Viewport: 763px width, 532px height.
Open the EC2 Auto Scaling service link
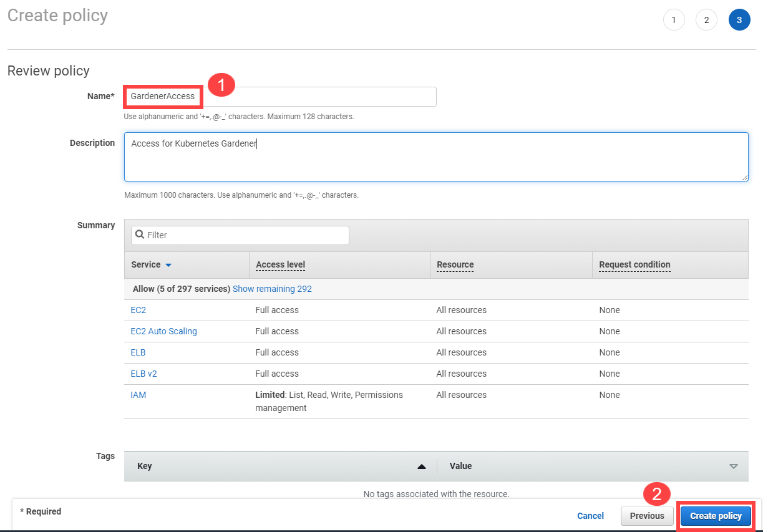[x=163, y=331]
